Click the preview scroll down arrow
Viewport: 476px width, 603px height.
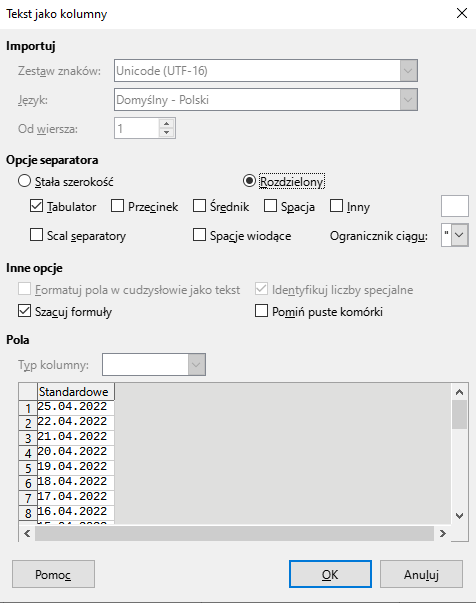[459, 516]
